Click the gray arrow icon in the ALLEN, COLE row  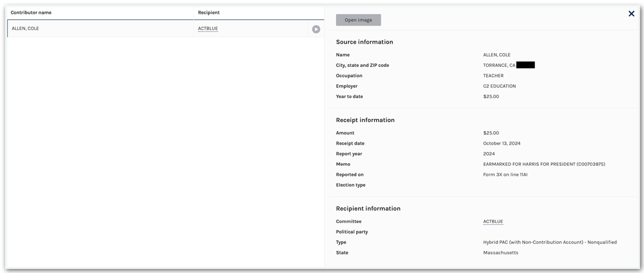(316, 29)
